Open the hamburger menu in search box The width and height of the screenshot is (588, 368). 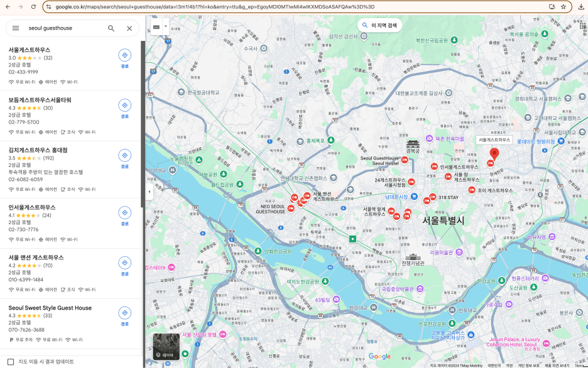pyautogui.click(x=15, y=28)
